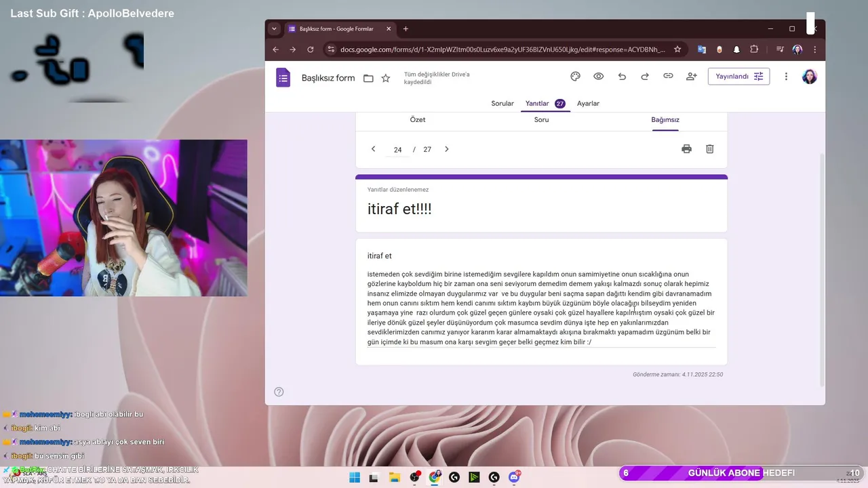Delete the current response with trash icon
This screenshot has width=868, height=488.
pos(709,149)
